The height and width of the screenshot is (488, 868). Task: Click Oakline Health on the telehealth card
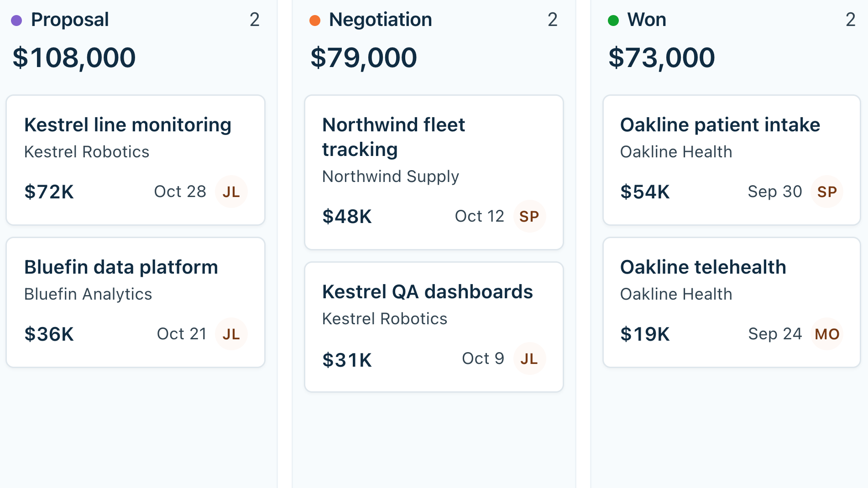[676, 294]
